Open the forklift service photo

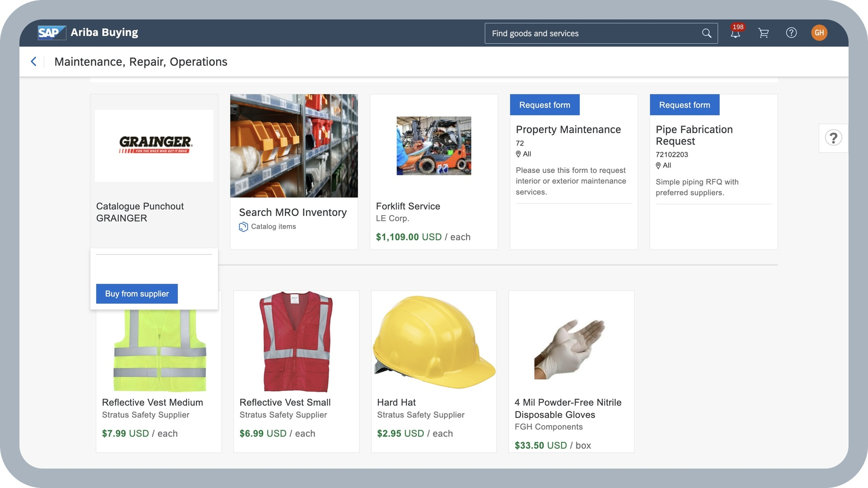434,145
